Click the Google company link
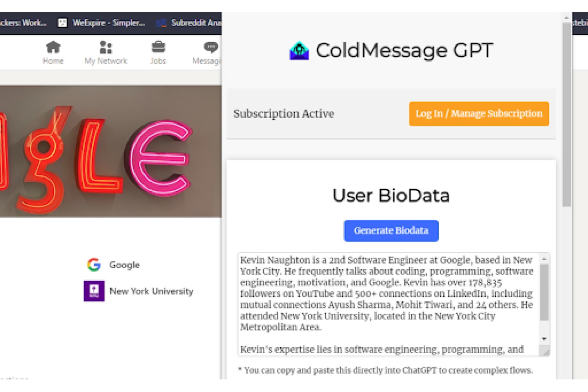The width and height of the screenshot is (588, 392). coord(124,265)
